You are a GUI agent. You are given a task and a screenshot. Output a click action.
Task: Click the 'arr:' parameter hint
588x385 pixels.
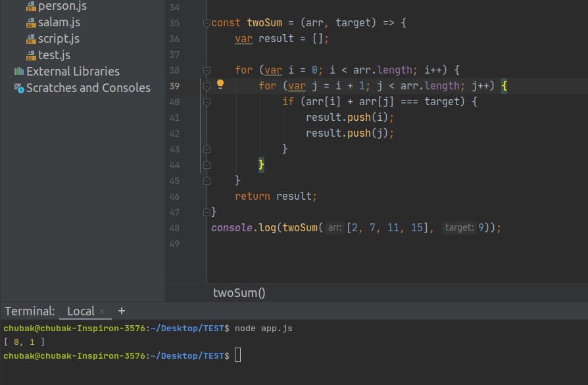335,228
